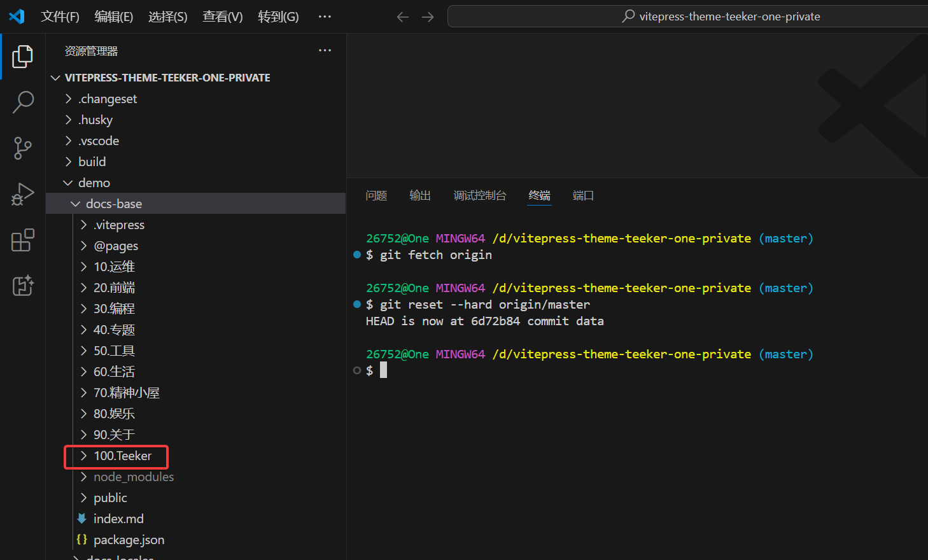
Task: Open the 编辑(E) menu
Action: click(x=114, y=17)
